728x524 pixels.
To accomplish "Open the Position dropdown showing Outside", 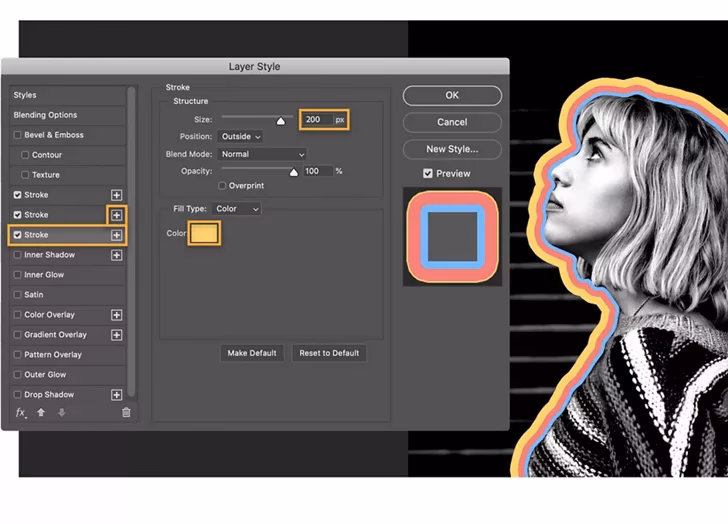I will click(x=240, y=136).
